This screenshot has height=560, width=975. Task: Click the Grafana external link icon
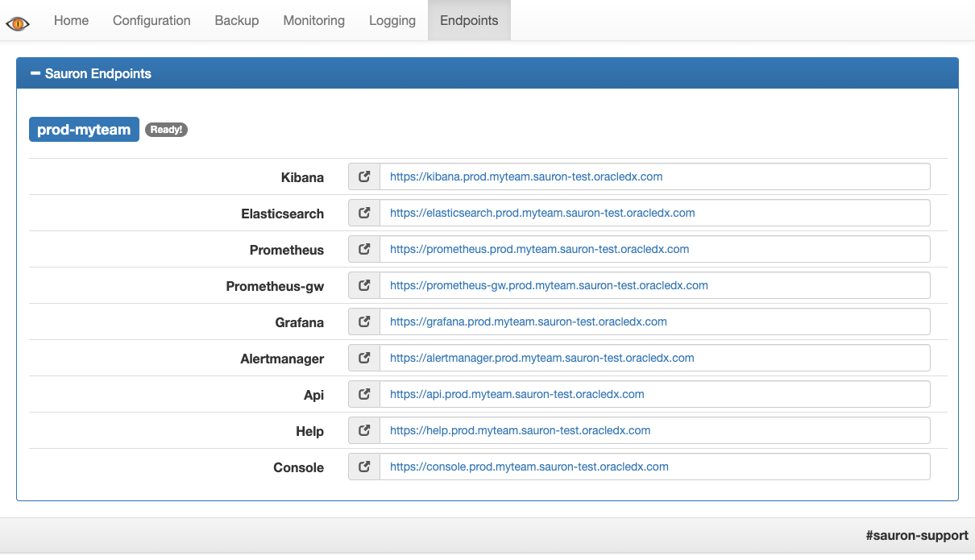pos(363,321)
